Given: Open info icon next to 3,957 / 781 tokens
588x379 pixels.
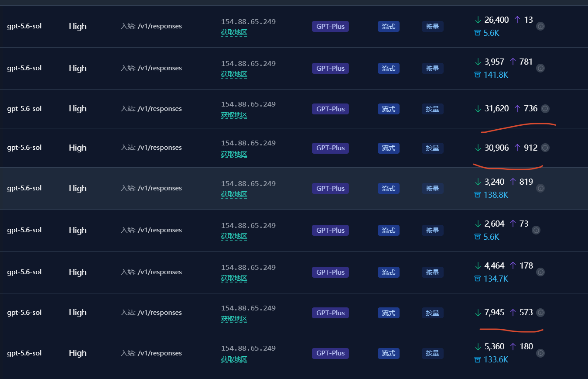Looking at the screenshot, I should 540,68.
